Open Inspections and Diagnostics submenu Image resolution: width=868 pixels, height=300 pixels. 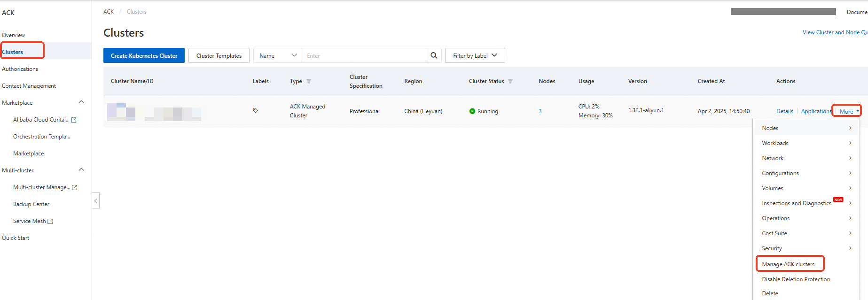pyautogui.click(x=806, y=203)
